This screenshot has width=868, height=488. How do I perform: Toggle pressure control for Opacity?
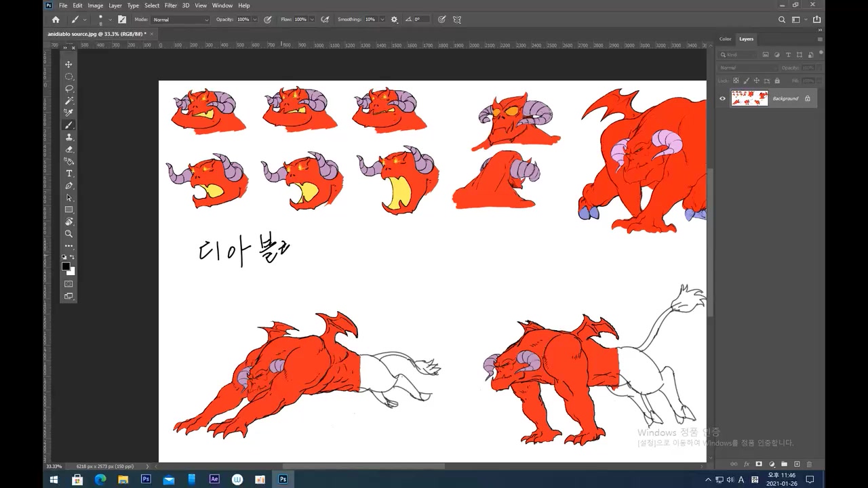(267, 20)
